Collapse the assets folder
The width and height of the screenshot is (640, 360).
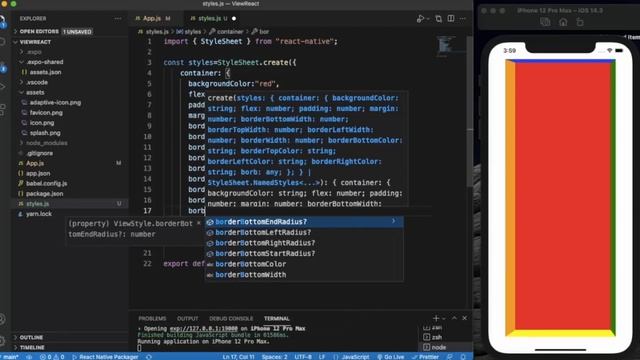click(x=69, y=93)
